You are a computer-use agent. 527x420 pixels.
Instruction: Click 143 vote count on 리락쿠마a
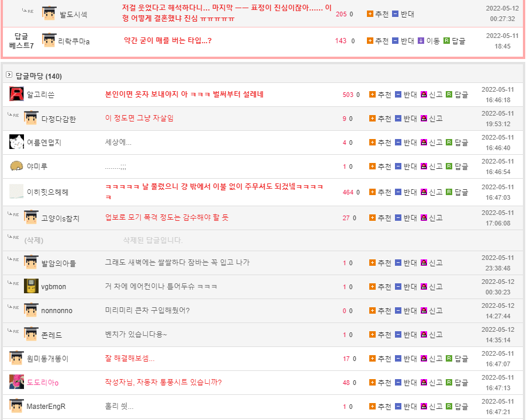(x=341, y=41)
